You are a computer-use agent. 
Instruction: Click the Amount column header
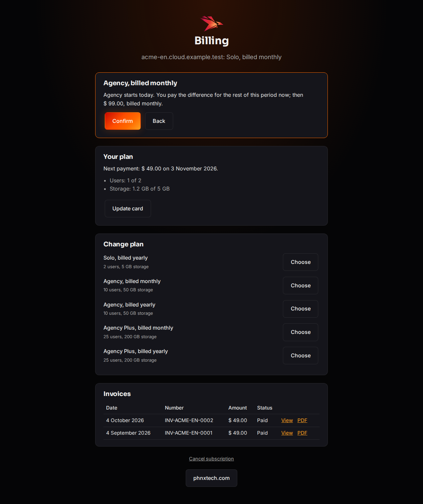point(238,408)
